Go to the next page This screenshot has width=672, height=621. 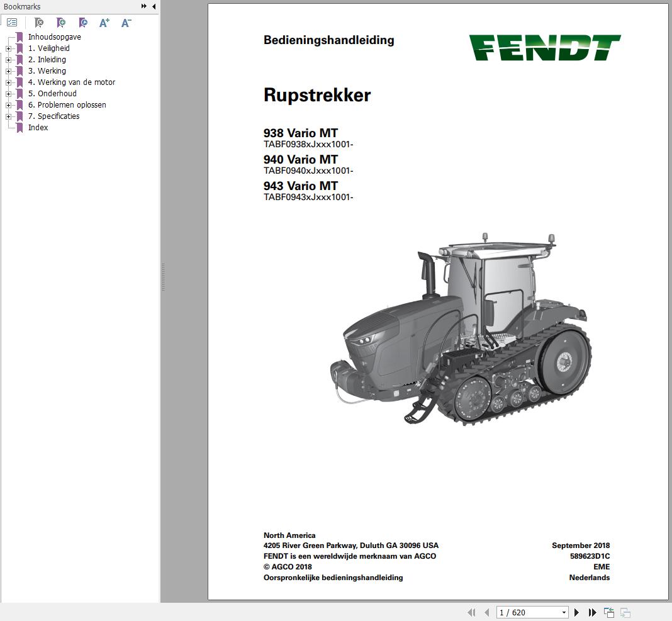(576, 612)
